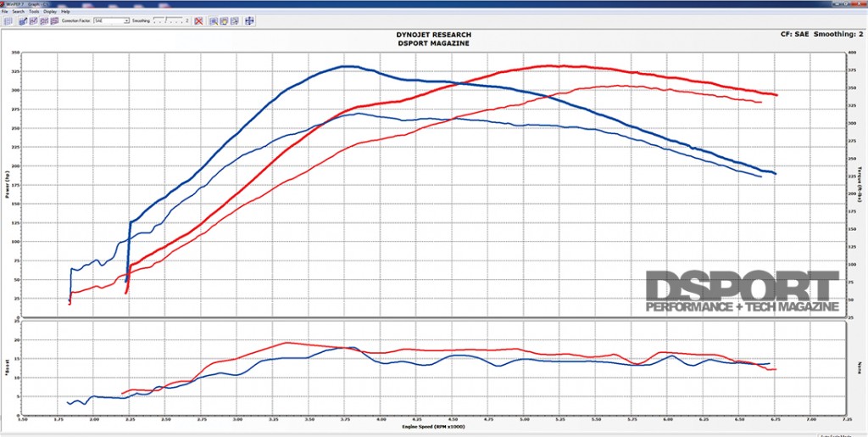Screen dimensions: 868x437
Task: Click the Engine Speed (RPM x1000) axis label
Action: [434, 428]
